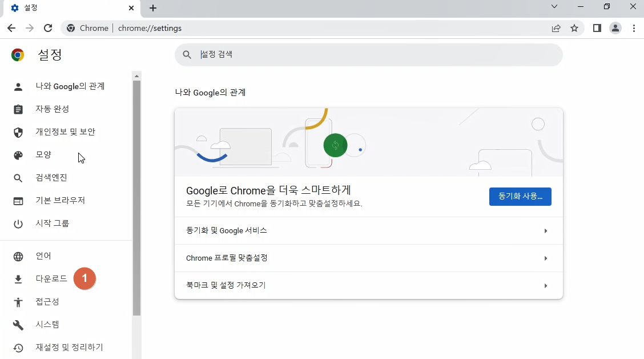This screenshot has width=644, height=359.
Task: Expand arrow beside 동기화 및 Google 서비스
Action: [x=545, y=231]
